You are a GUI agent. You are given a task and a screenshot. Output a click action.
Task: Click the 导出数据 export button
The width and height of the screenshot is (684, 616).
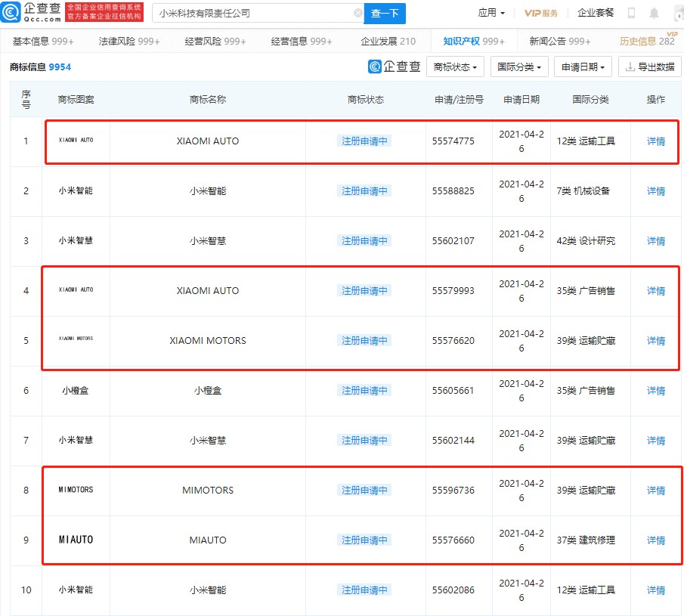(649, 67)
